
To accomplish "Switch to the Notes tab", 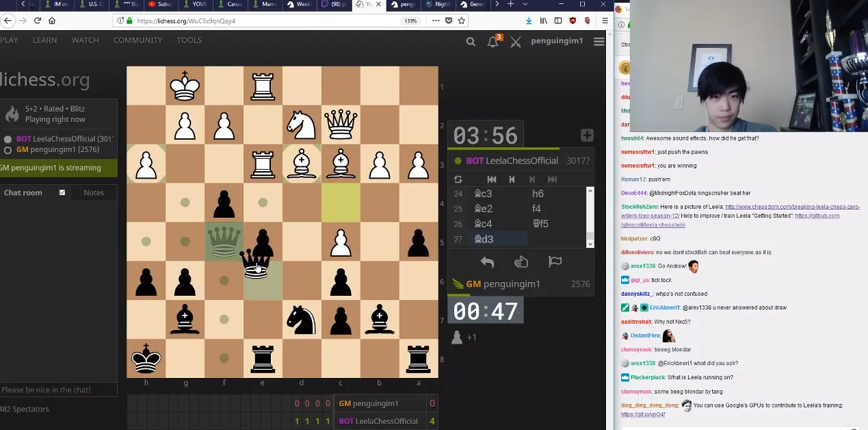I will (94, 193).
